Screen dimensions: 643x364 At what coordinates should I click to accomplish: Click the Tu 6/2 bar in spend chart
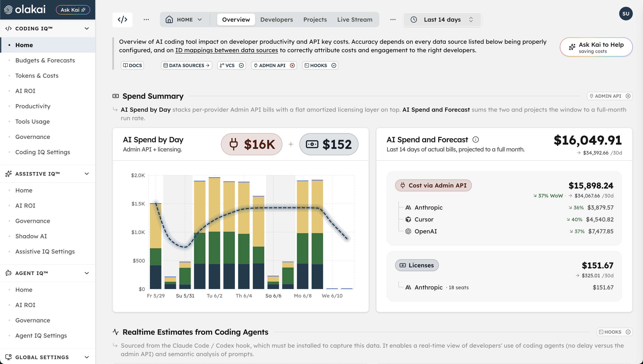[x=214, y=233]
